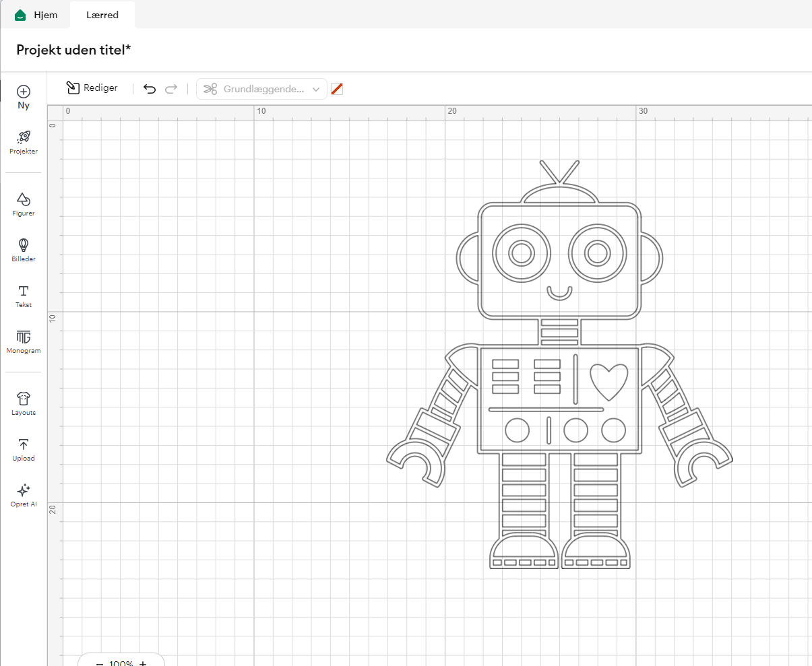Open the Ny (new) menu

coord(24,96)
